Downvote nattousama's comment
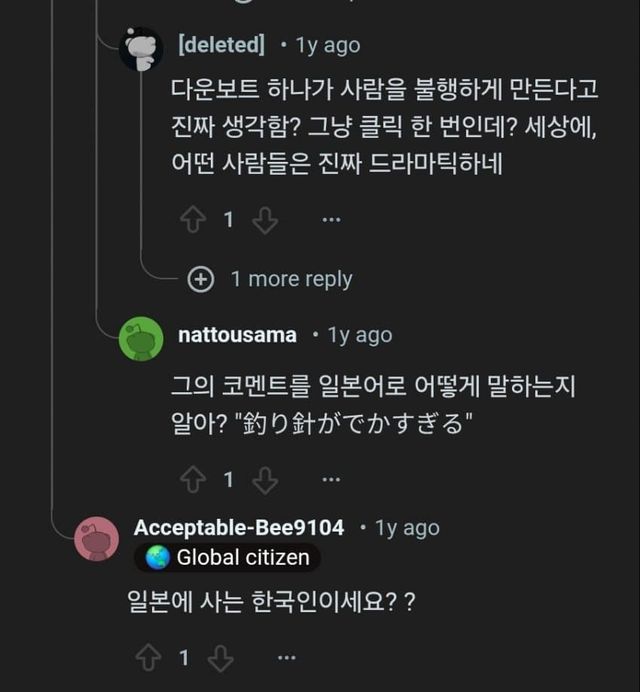 264,481
